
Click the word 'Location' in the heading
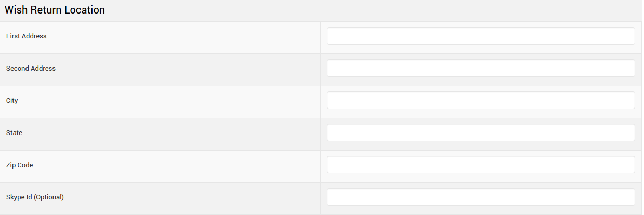point(85,10)
